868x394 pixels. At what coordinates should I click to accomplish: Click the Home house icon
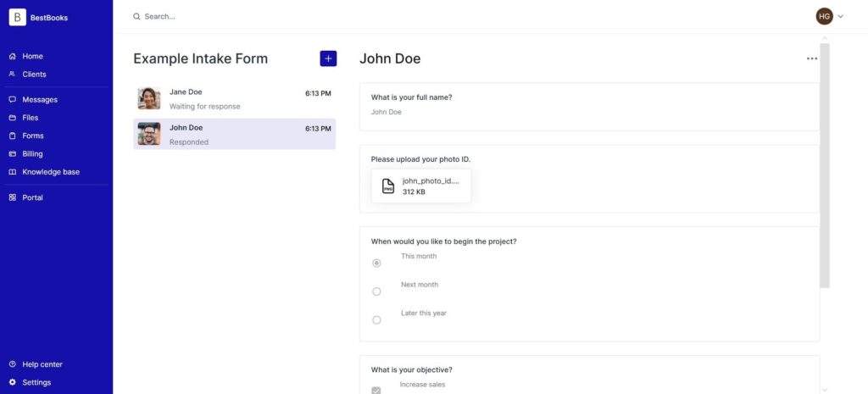pyautogui.click(x=12, y=57)
